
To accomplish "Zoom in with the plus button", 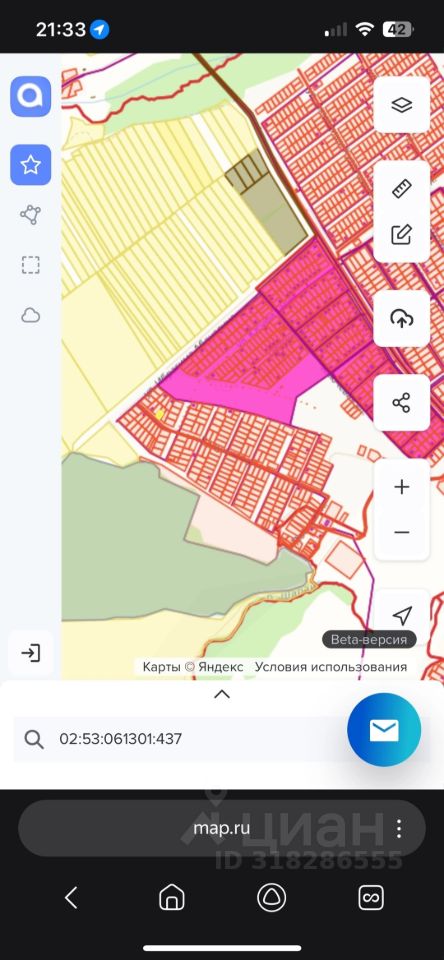I will (x=402, y=487).
